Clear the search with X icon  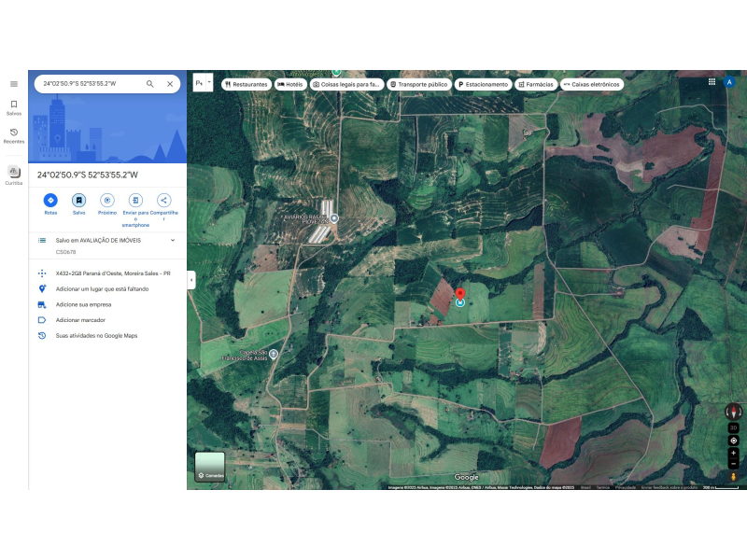tap(170, 84)
